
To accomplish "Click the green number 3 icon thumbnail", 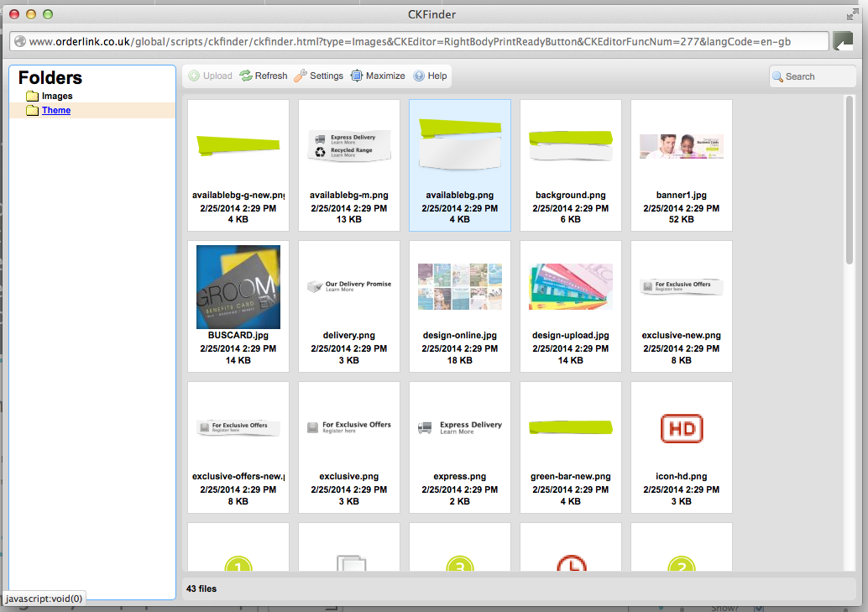I will tap(459, 563).
